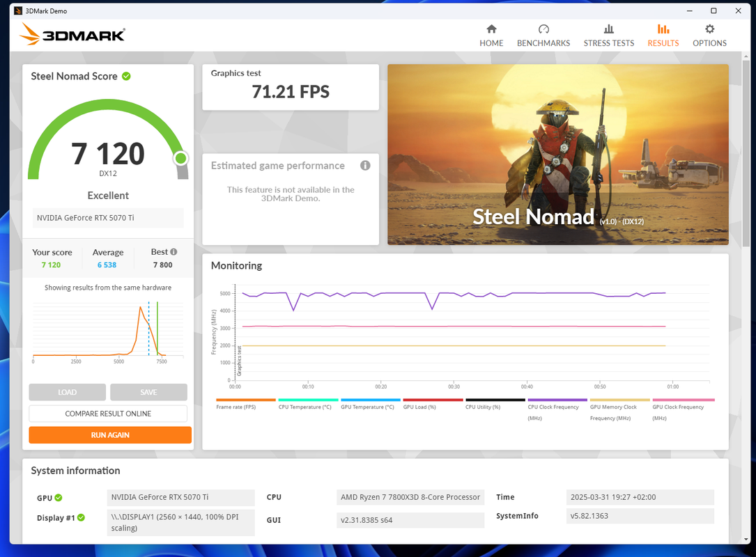Minimize the 3DMark Demo window
This screenshot has height=557, width=756.
coord(690,10)
